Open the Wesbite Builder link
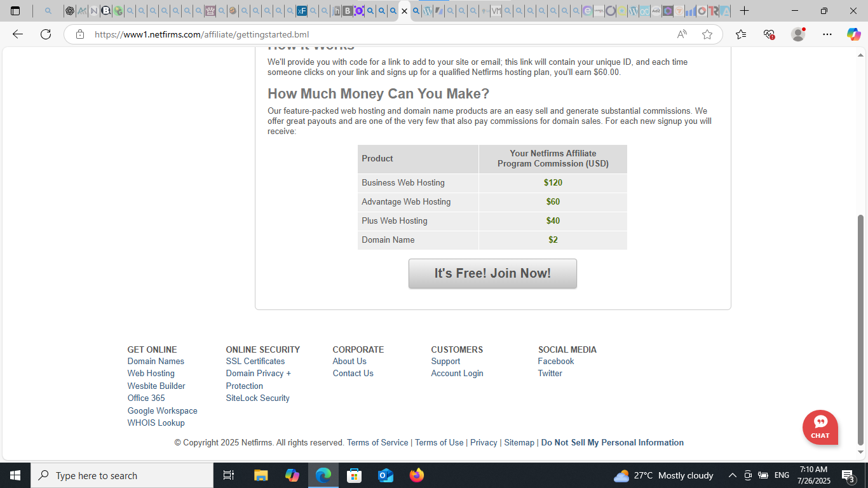The image size is (868, 488). click(x=156, y=386)
